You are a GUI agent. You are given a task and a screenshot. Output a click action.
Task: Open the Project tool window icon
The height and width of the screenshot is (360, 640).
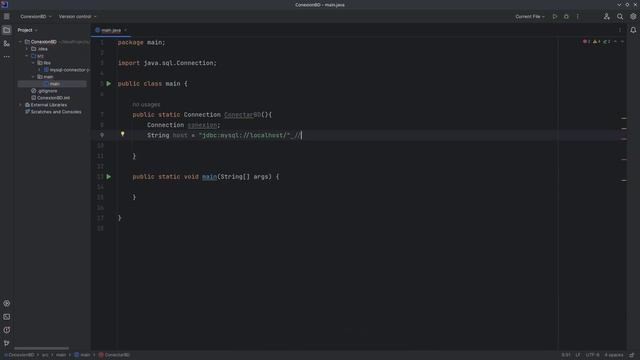coord(7,30)
